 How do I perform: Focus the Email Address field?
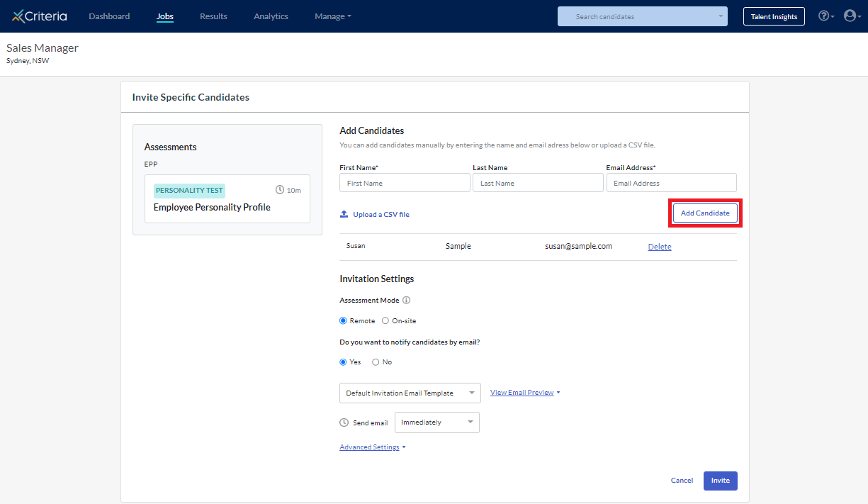[x=672, y=183]
